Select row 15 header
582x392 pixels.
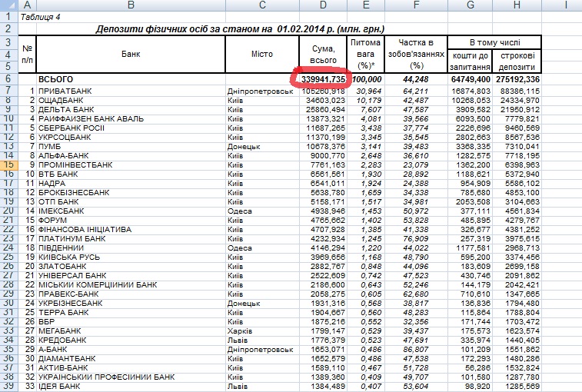[x=9, y=164]
